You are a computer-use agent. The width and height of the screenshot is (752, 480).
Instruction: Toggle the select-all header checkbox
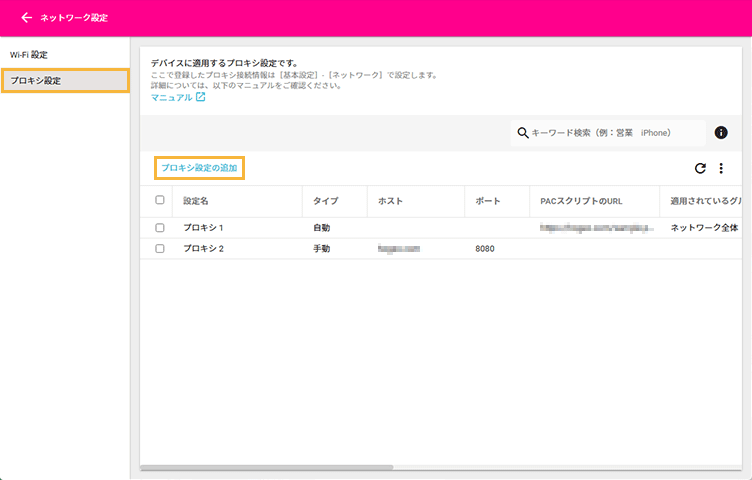(x=160, y=200)
